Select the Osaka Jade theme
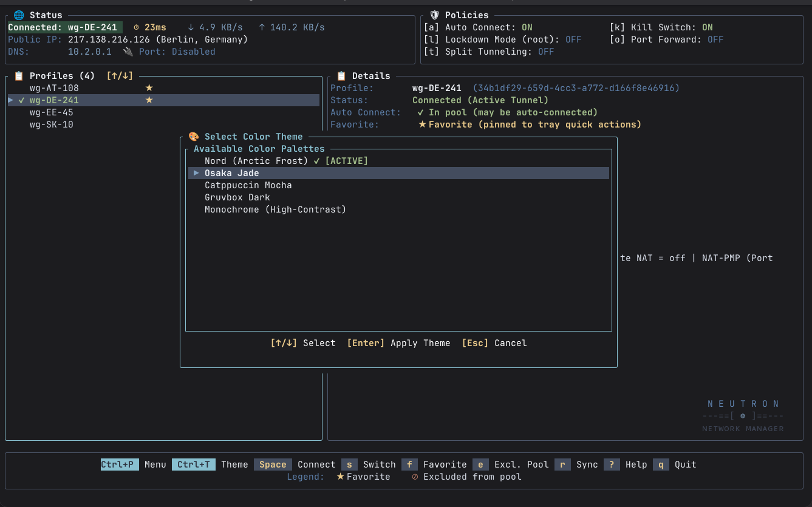The height and width of the screenshot is (507, 812). 397,173
